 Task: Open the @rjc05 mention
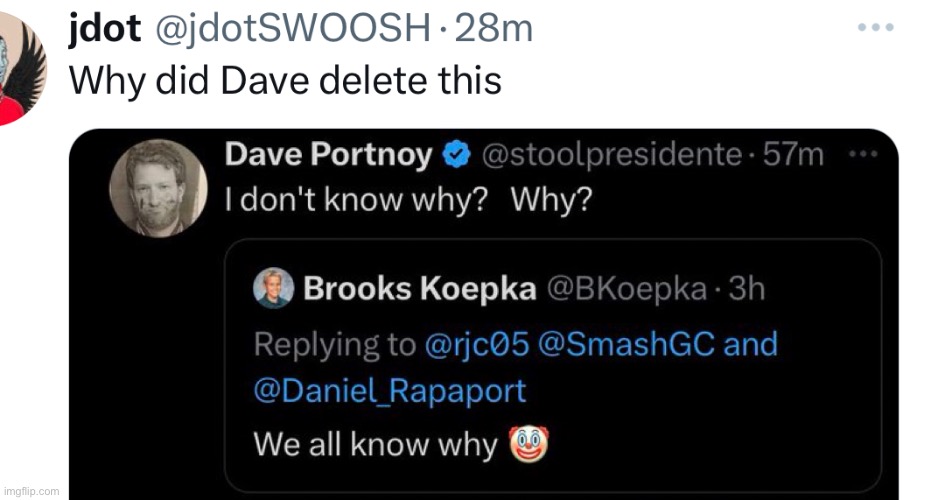coord(476,344)
